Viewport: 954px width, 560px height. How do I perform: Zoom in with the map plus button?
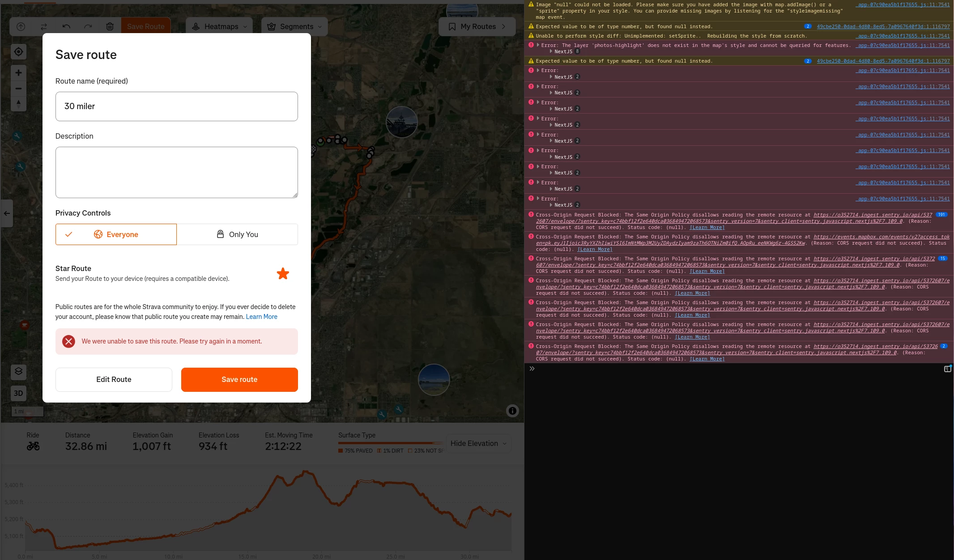(x=18, y=73)
